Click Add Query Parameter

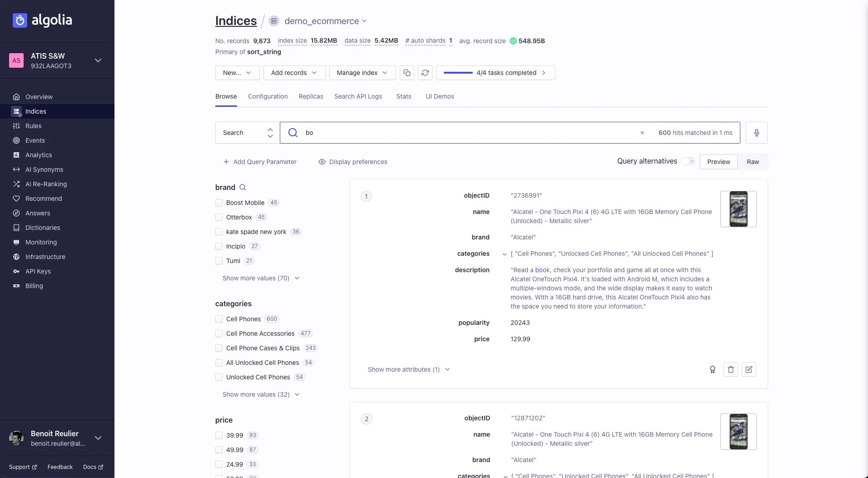(259, 162)
